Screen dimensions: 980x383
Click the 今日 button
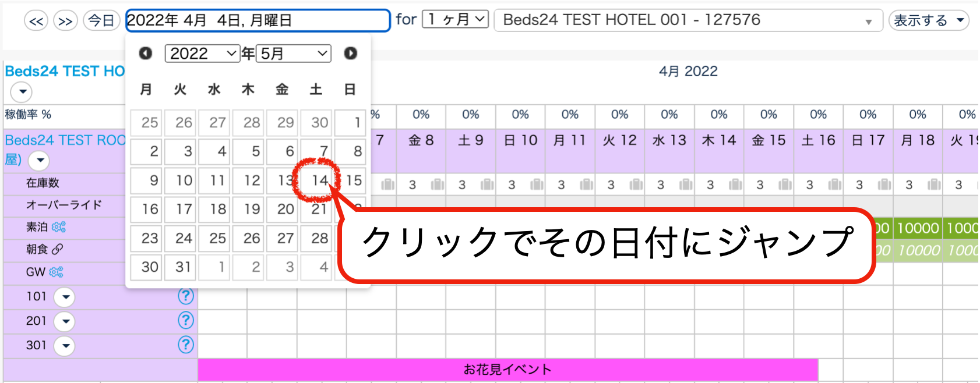coord(101,21)
